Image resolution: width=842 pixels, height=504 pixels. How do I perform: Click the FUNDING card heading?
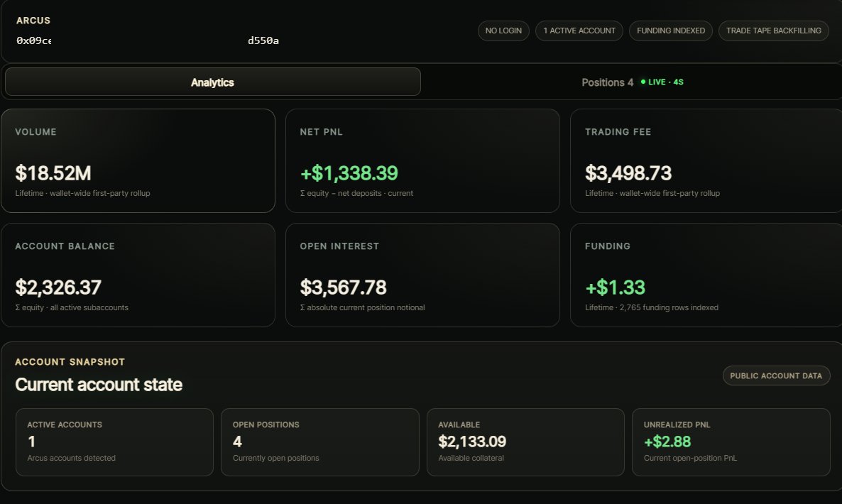point(607,246)
